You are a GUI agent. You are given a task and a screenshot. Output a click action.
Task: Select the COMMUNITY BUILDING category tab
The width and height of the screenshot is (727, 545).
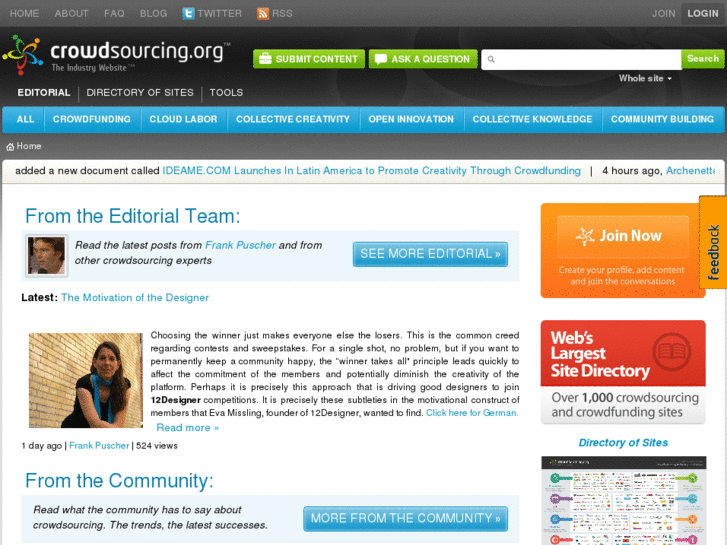click(x=662, y=119)
